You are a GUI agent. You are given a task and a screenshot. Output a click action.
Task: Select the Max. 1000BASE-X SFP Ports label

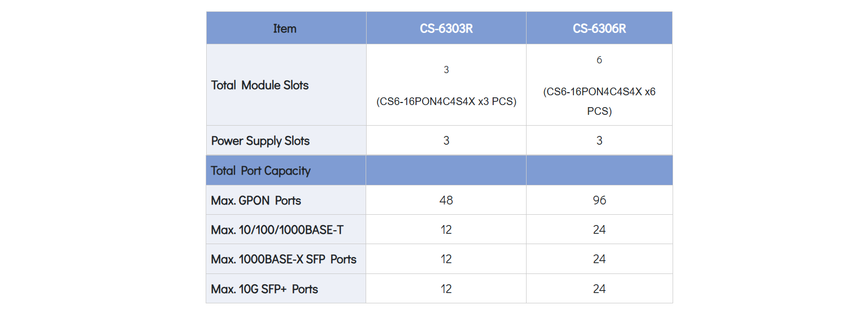click(x=283, y=260)
